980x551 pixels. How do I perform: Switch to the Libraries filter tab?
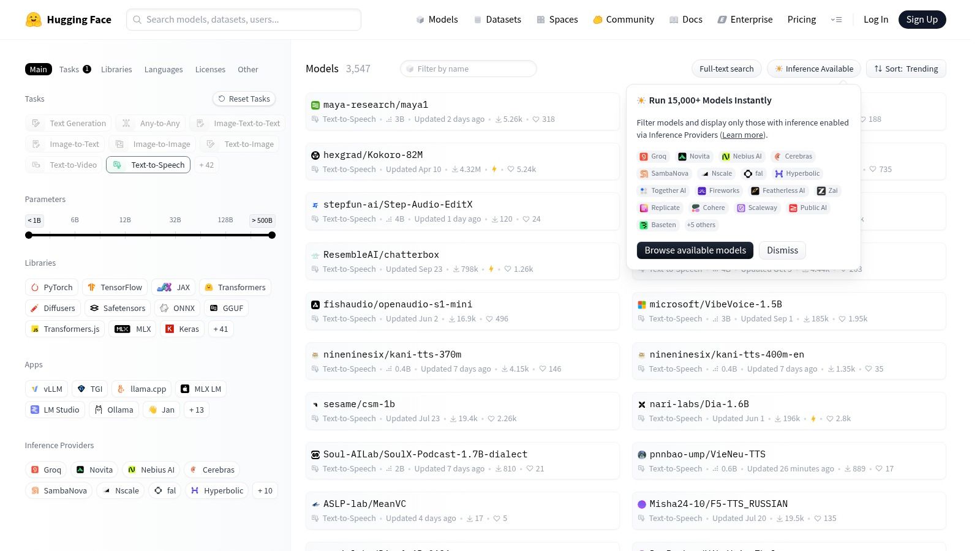[116, 69]
